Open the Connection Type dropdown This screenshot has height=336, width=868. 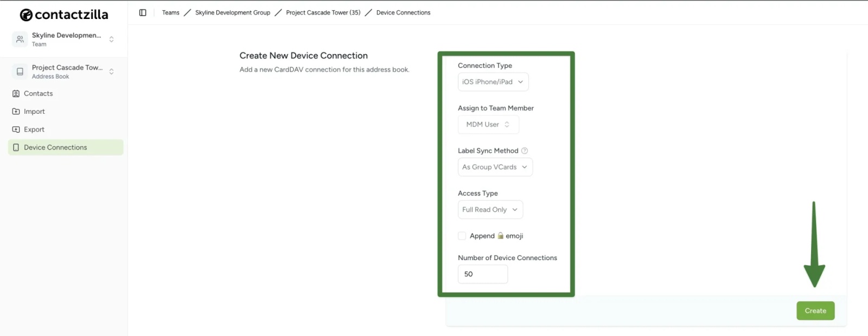[x=493, y=82]
